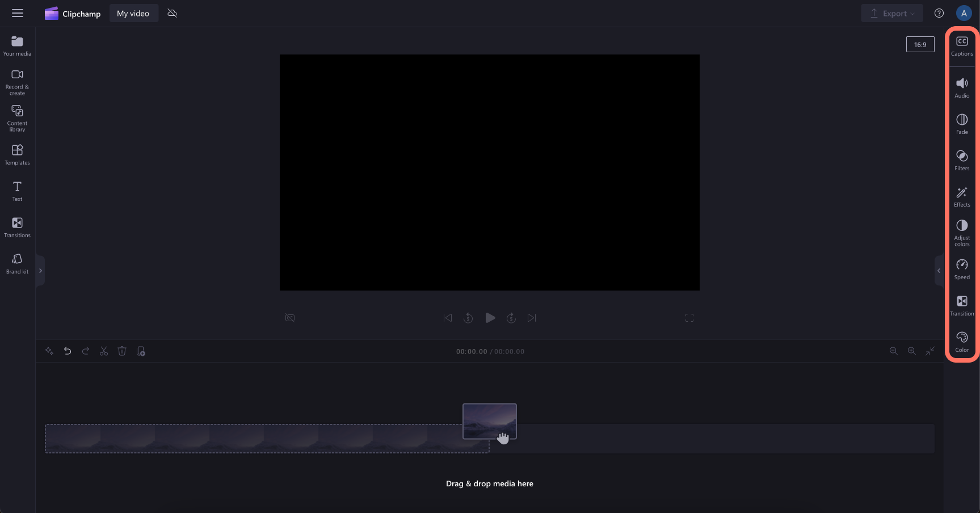The width and height of the screenshot is (980, 513).
Task: Open the Audio panel
Action: [962, 87]
